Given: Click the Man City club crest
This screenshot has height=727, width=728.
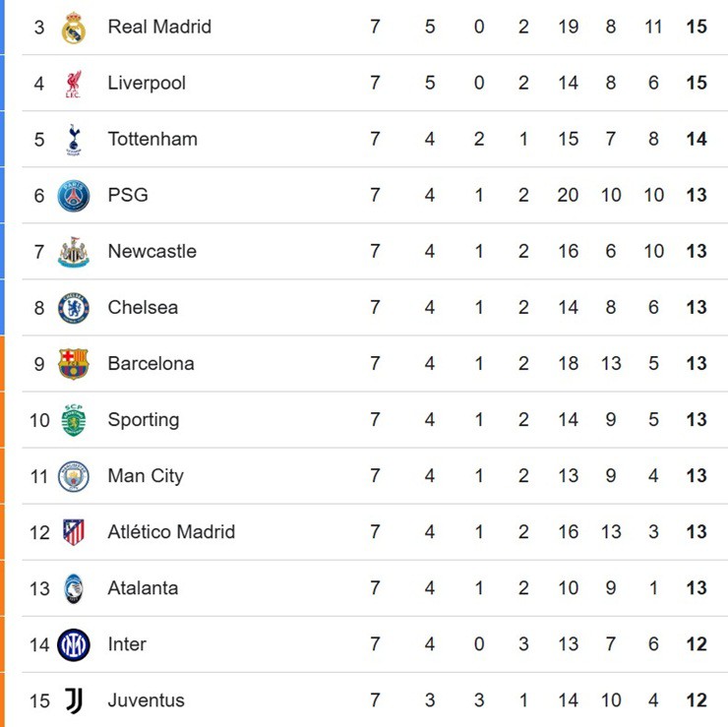Looking at the screenshot, I should pos(74,476).
